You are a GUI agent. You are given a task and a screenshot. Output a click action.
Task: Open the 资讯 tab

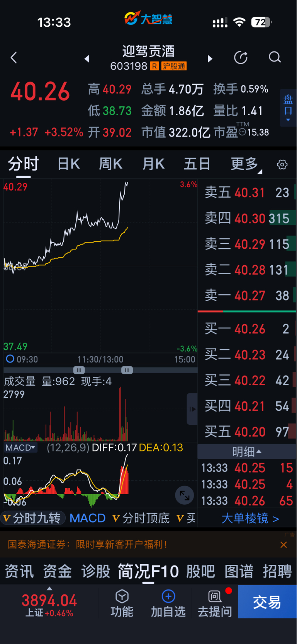click(x=19, y=571)
